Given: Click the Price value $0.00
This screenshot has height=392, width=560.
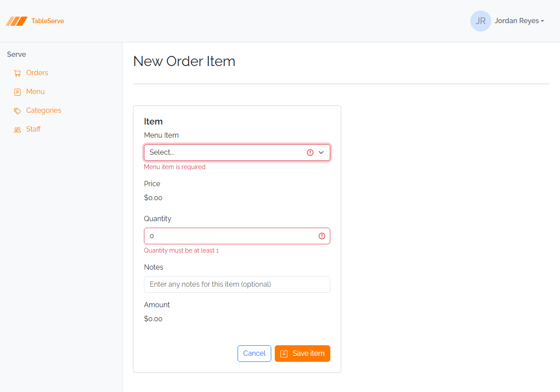Looking at the screenshot, I should (x=153, y=198).
